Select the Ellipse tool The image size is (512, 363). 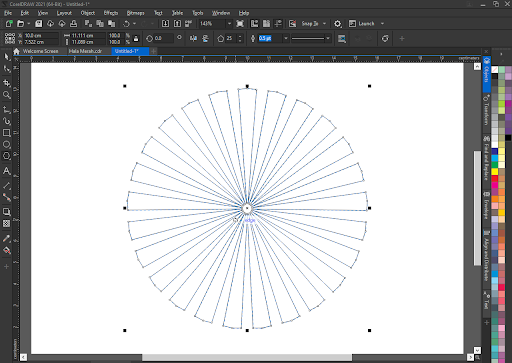click(6, 144)
